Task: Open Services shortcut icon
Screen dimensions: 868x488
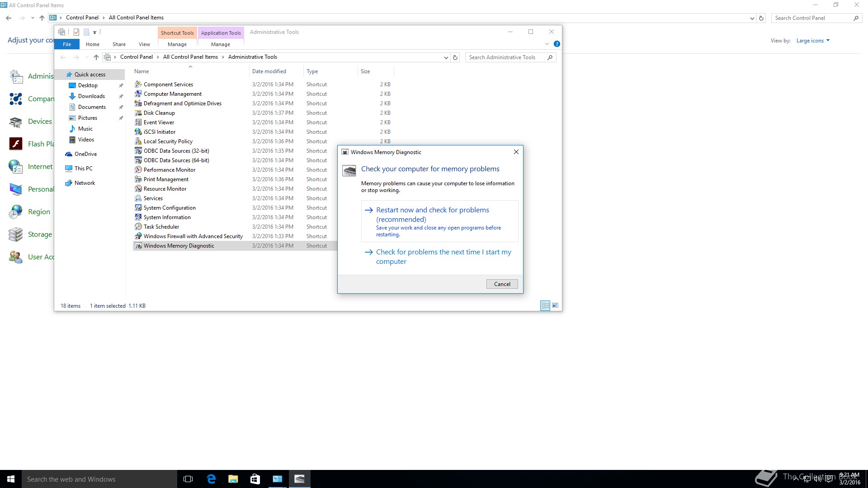Action: pyautogui.click(x=138, y=198)
